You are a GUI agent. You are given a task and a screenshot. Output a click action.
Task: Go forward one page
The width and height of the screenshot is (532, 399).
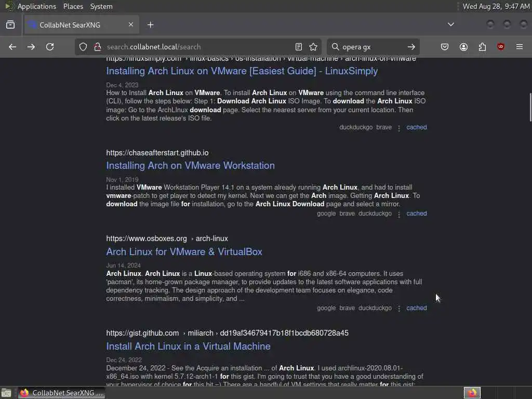pos(31,47)
